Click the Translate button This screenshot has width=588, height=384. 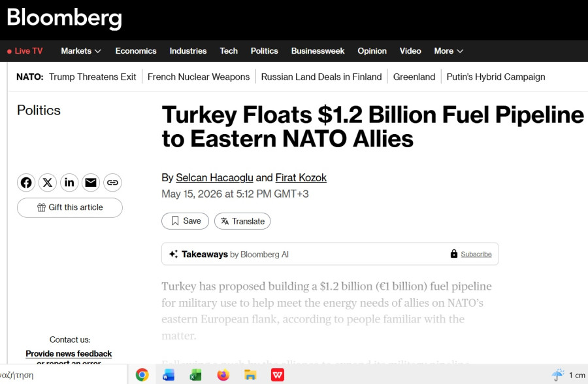click(x=242, y=221)
